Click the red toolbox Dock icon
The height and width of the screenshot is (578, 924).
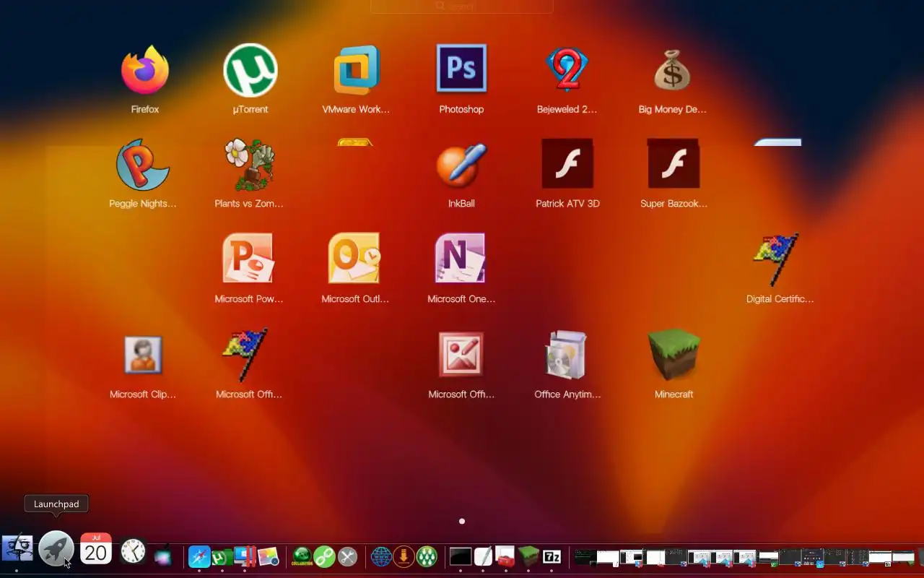click(505, 556)
